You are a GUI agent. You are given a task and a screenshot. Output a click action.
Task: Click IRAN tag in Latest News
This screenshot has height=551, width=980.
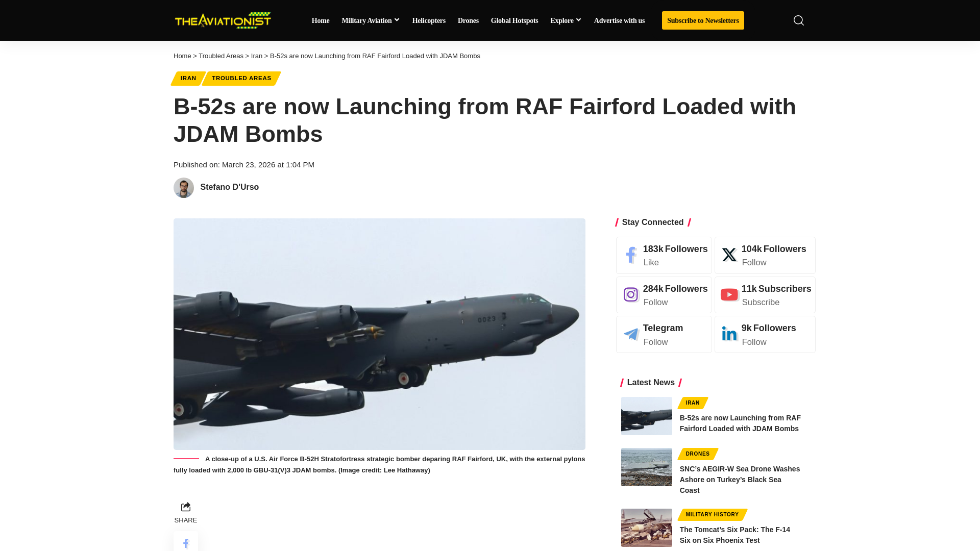[x=693, y=403]
